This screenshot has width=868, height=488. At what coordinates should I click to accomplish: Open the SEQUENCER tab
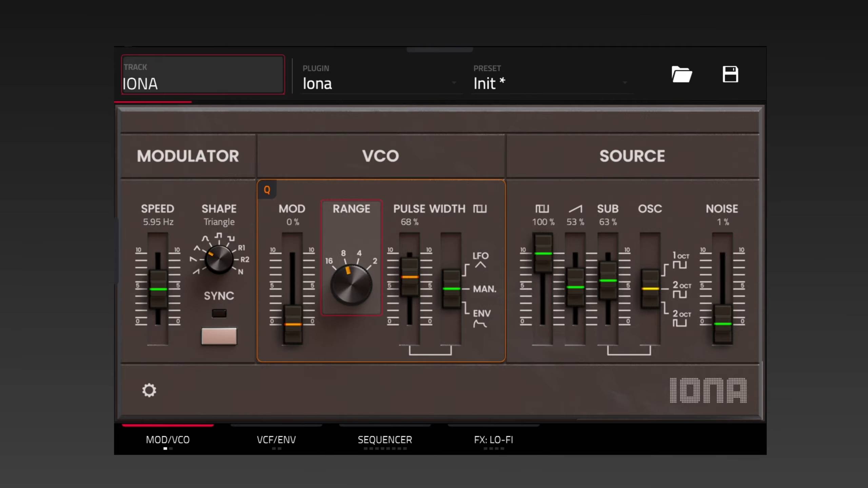tap(385, 440)
